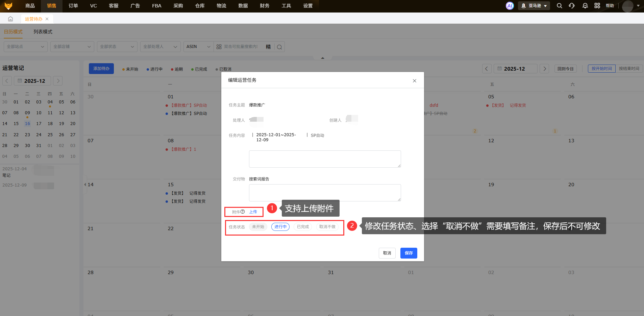Viewport: 644px width, 316px height.
Task: Close the 编辑运营任务 dialog
Action: 415,81
